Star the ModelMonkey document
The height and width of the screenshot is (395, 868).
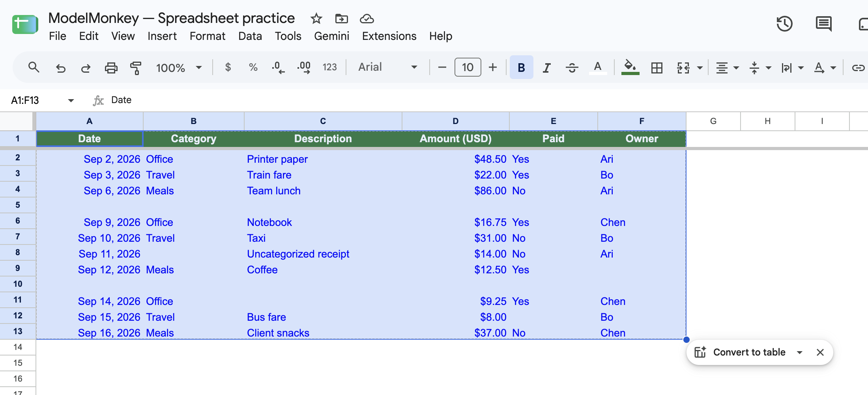point(316,19)
